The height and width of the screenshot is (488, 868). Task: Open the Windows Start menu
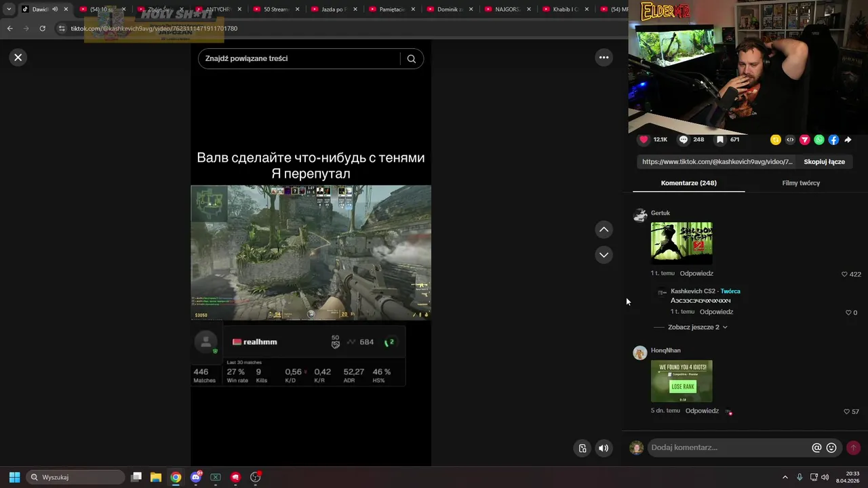(x=14, y=477)
